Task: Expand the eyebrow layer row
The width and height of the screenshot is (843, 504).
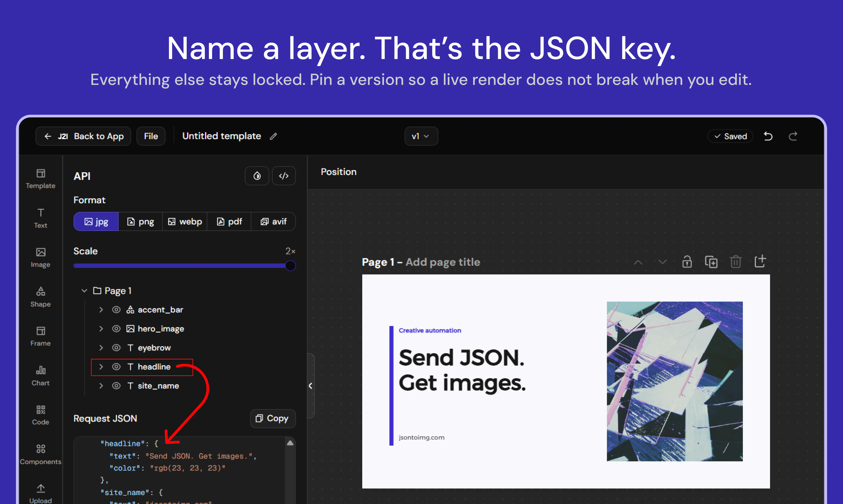Action: coord(101,348)
